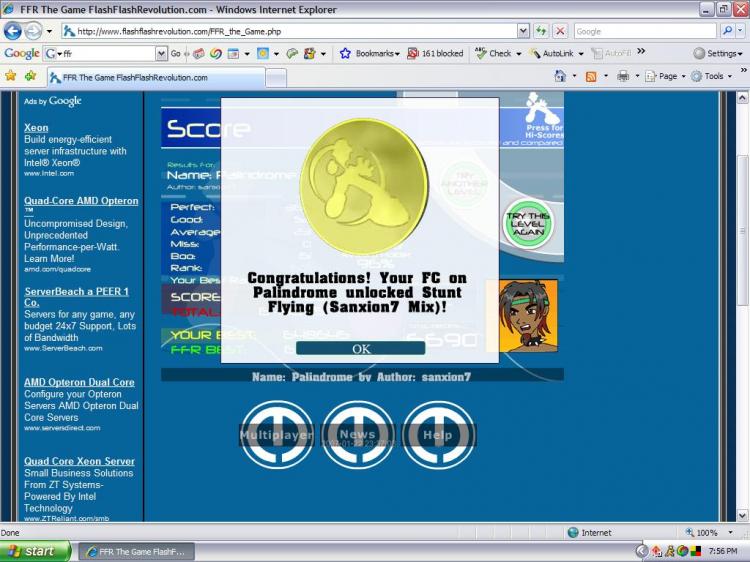Click the taskbar clock showing 7:56 PM
This screenshot has width=750, height=562.
[x=723, y=551]
